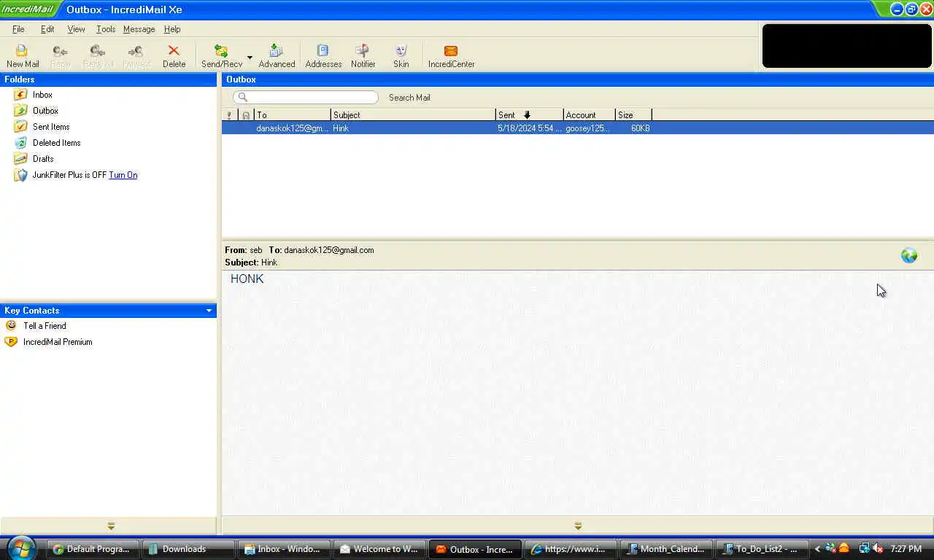Select the message with subject Hink
The width and height of the screenshot is (934, 560).
[577, 128]
